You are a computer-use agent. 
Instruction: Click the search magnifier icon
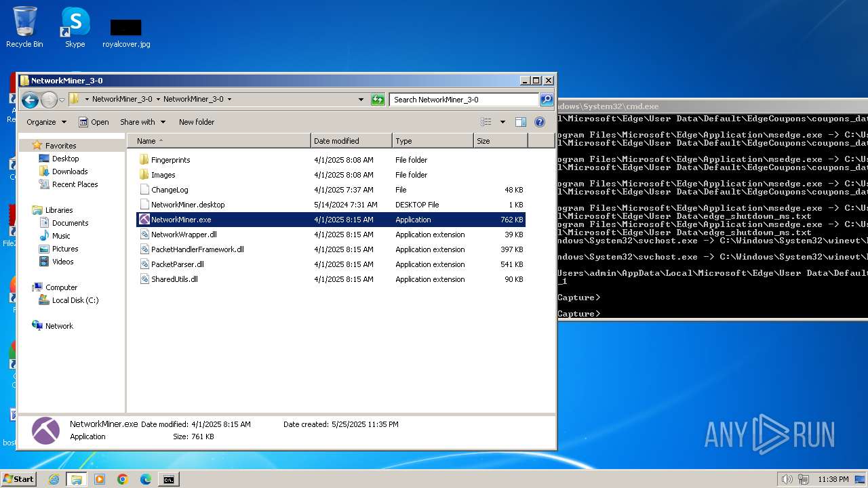pos(546,100)
